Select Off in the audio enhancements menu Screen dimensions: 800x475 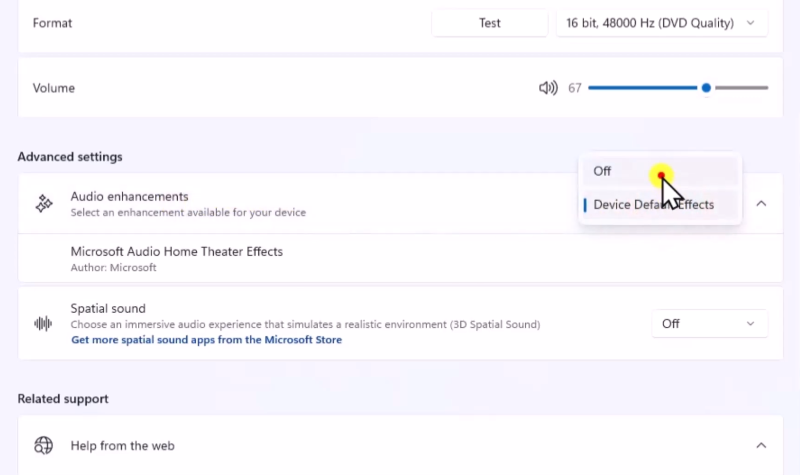pyautogui.click(x=660, y=171)
